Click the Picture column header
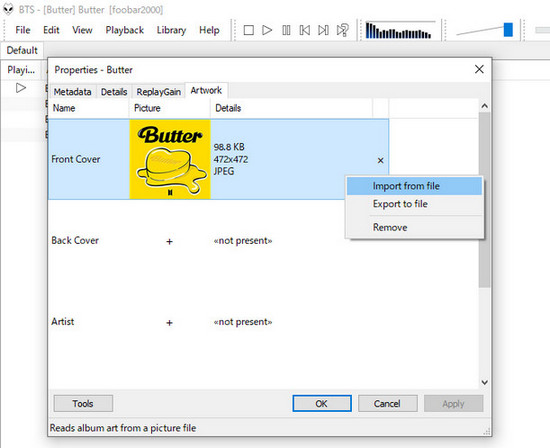Screen dimensions: 550x448 click(x=170, y=108)
